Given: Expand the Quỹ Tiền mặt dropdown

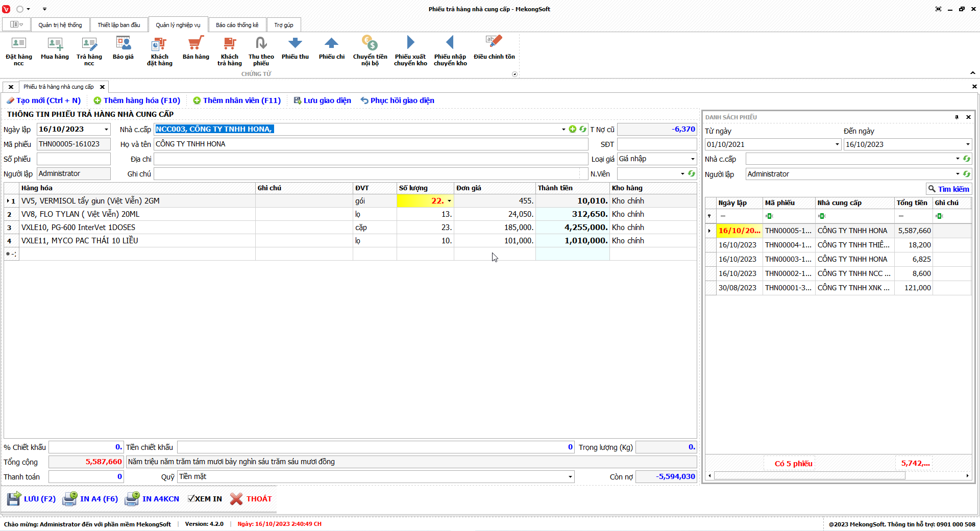Looking at the screenshot, I should [x=570, y=477].
